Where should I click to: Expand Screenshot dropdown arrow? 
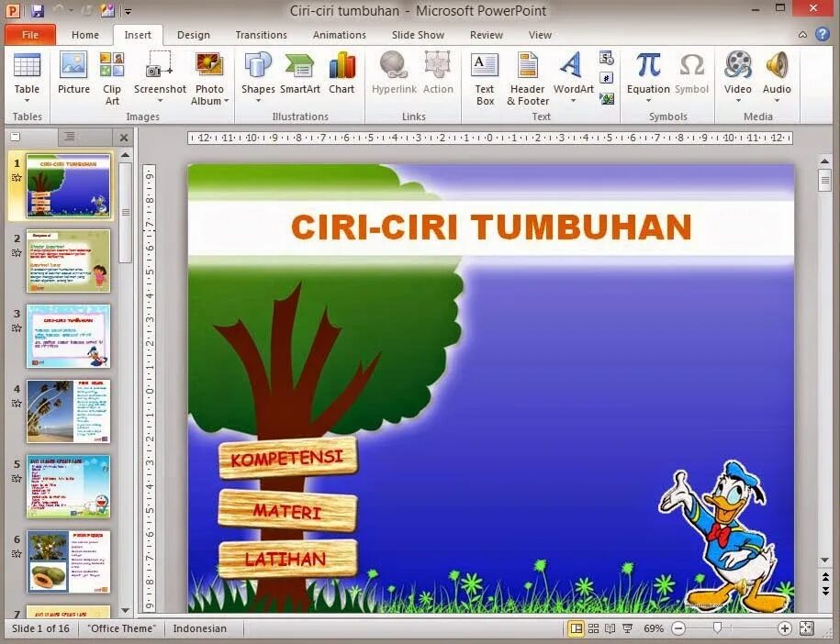[x=160, y=101]
